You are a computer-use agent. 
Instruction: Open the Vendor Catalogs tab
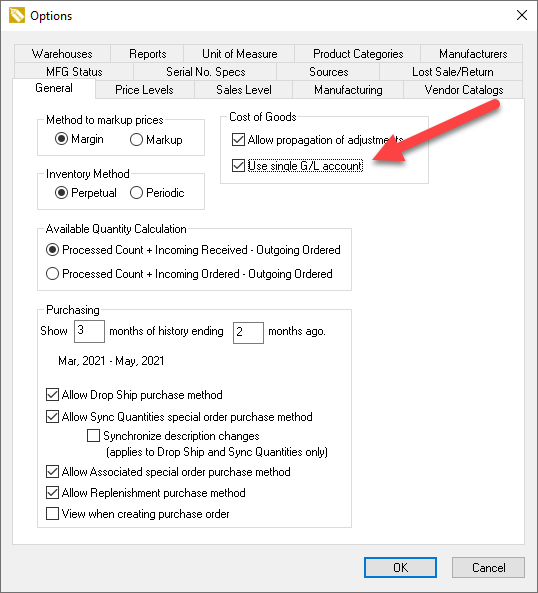464,90
